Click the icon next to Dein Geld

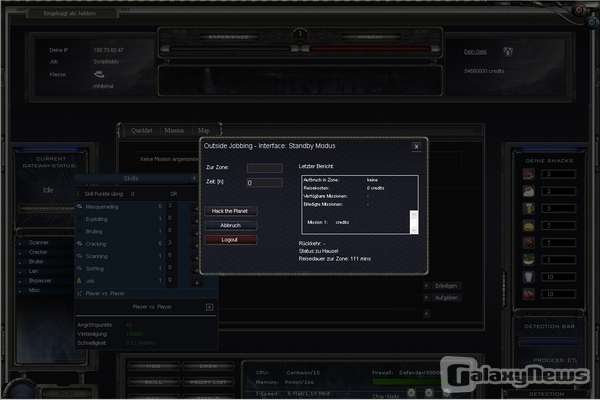508,51
